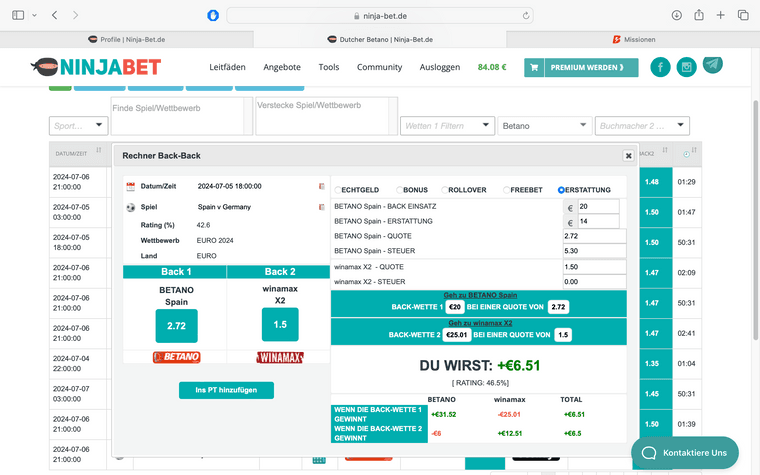Click the 84.08 € balance
This screenshot has width=760, height=475.
(492, 67)
